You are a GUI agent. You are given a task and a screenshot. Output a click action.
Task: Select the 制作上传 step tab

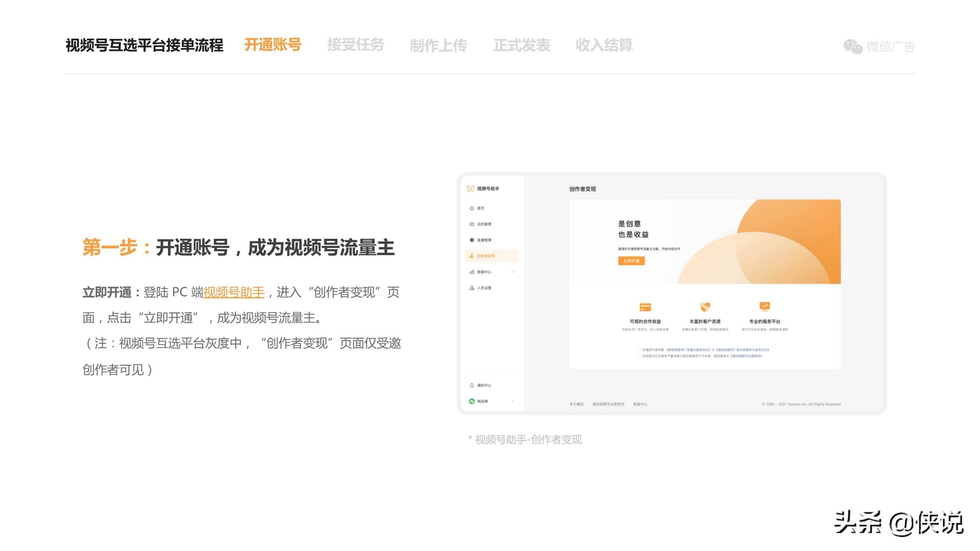tap(439, 46)
